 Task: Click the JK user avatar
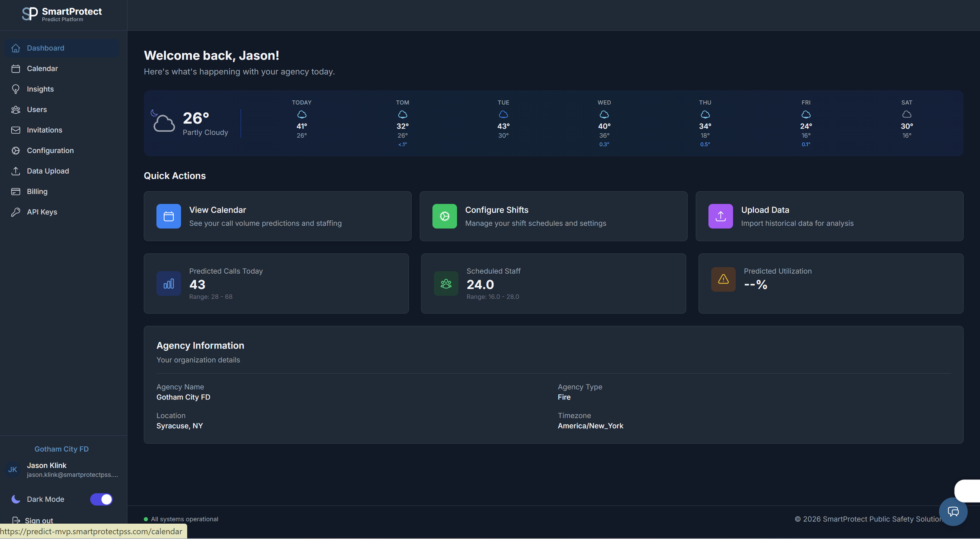[x=13, y=470]
